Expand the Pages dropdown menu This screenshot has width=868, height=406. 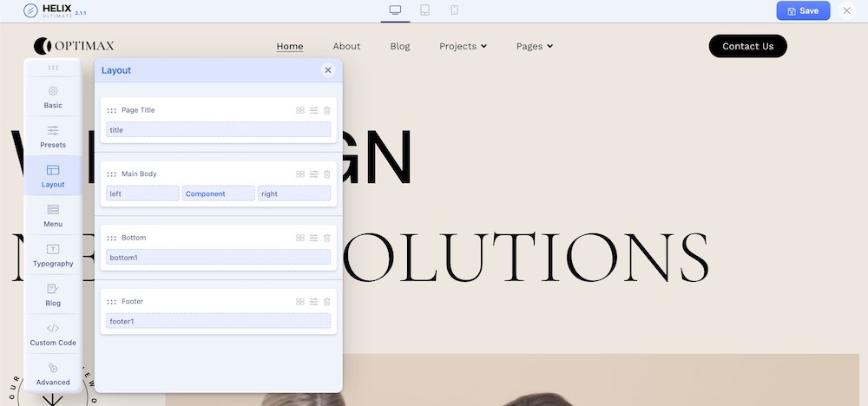click(534, 47)
